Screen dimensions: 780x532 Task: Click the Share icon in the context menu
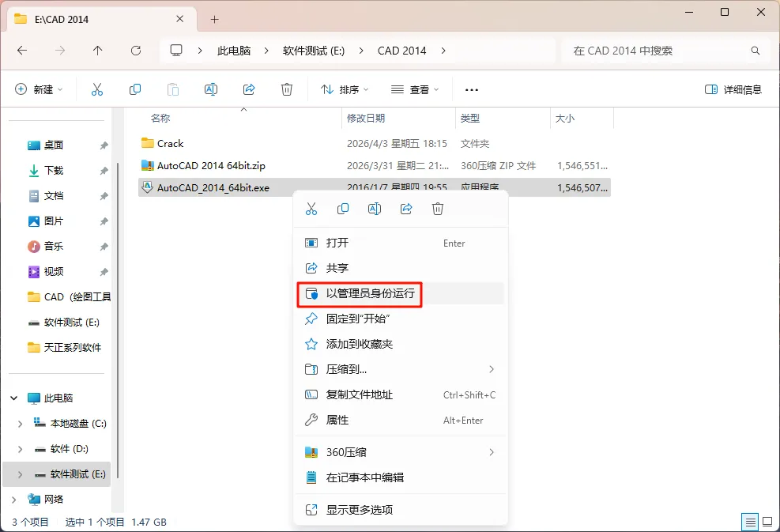click(x=406, y=209)
